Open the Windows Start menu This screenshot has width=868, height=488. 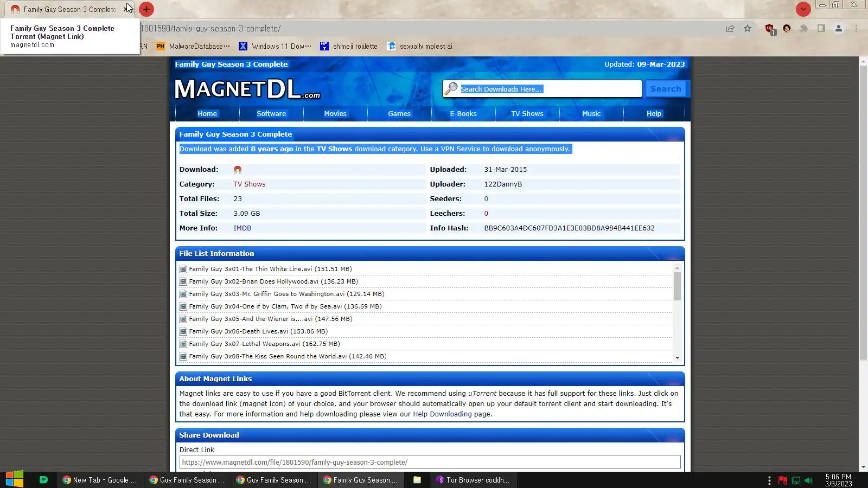15,480
